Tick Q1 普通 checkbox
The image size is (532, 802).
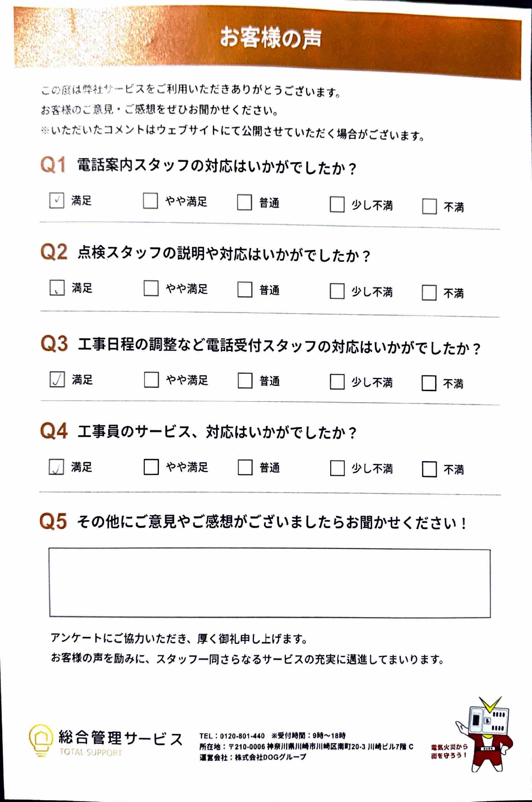[244, 202]
